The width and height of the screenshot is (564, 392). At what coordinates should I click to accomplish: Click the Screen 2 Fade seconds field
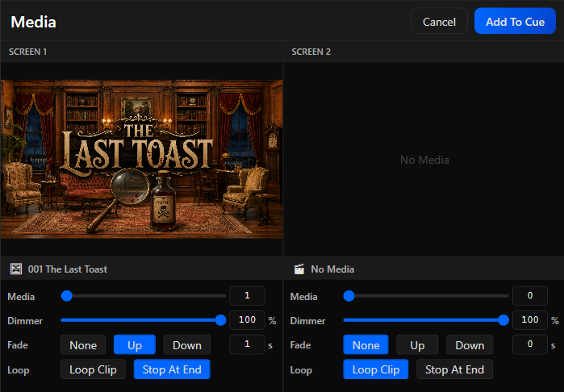[x=530, y=344]
